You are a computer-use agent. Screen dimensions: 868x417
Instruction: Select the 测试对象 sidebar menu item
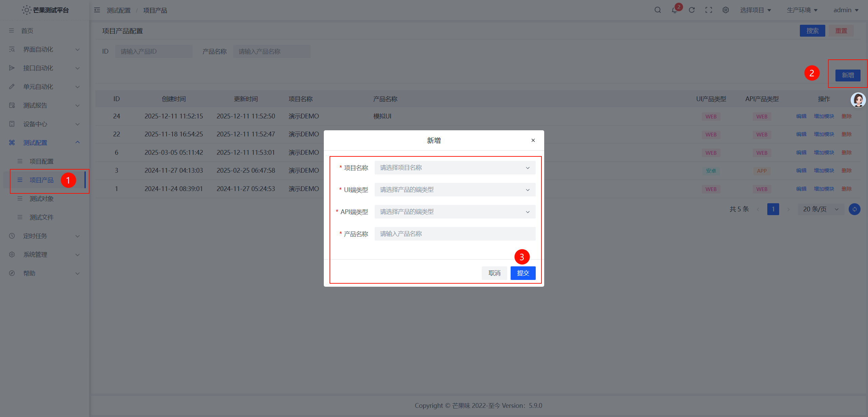(41, 199)
